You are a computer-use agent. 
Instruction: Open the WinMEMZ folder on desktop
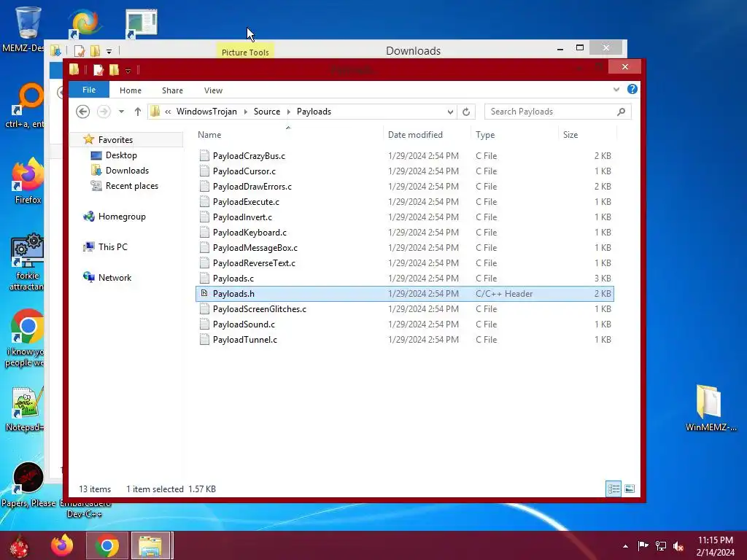click(x=711, y=408)
